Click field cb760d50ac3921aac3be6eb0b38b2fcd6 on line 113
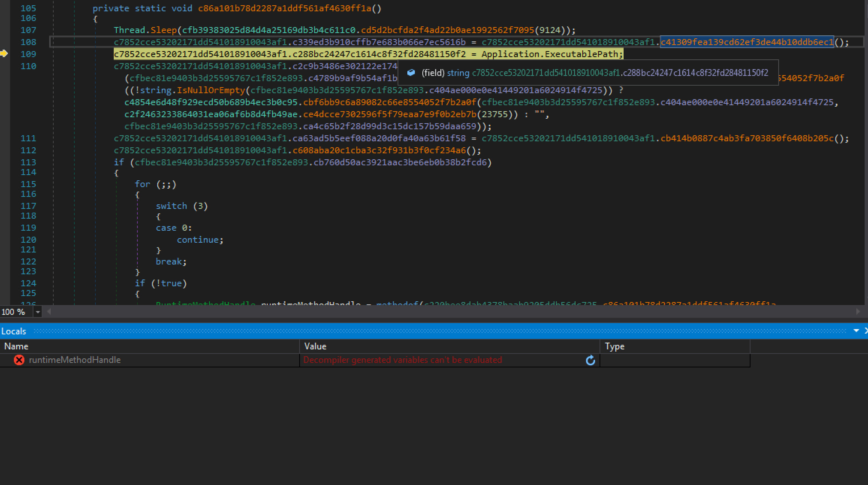Screen dimensions: 868x485 pyautogui.click(x=400, y=162)
